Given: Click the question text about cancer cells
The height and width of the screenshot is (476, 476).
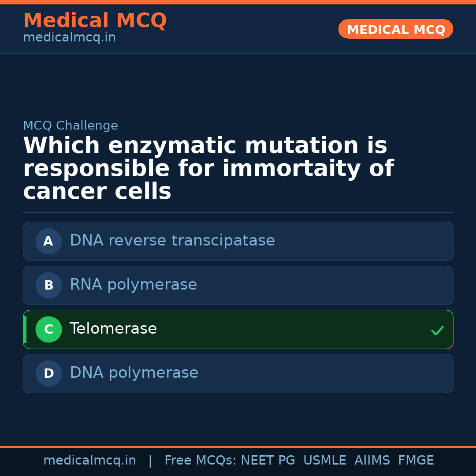Looking at the screenshot, I should click(208, 169).
